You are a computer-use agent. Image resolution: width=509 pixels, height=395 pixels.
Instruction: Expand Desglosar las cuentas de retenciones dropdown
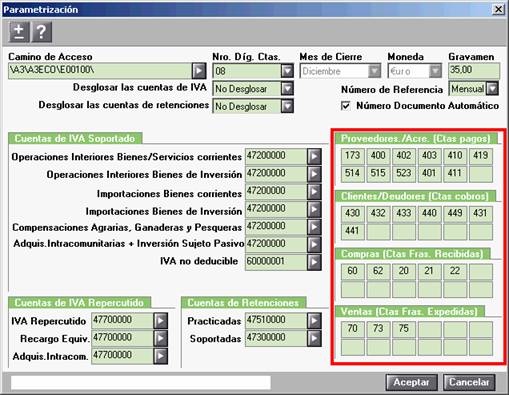coord(287,106)
